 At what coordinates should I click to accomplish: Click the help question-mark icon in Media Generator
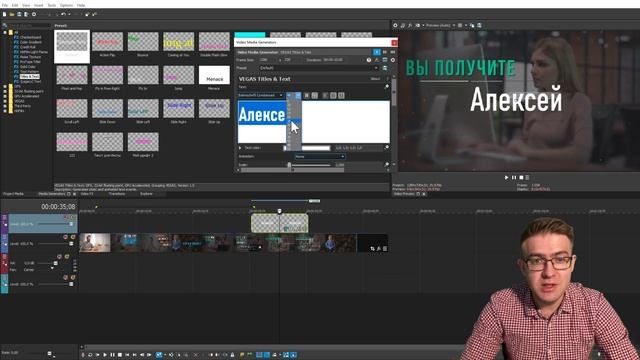369,60
